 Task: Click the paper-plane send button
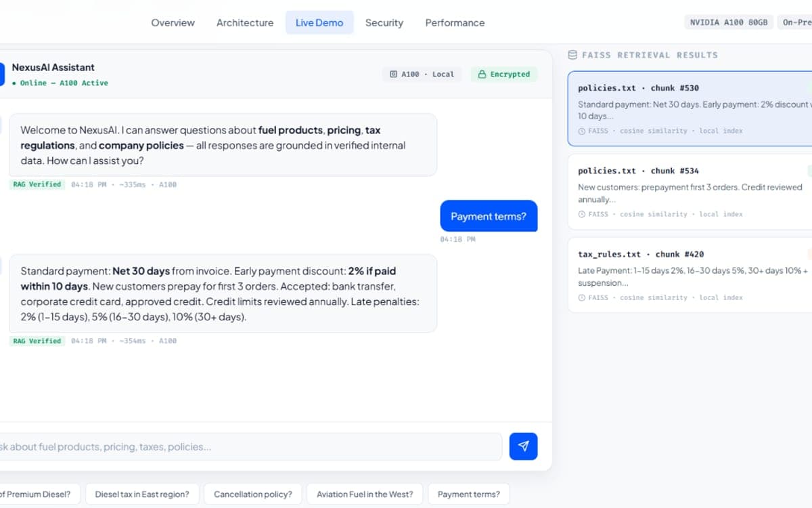(x=523, y=446)
